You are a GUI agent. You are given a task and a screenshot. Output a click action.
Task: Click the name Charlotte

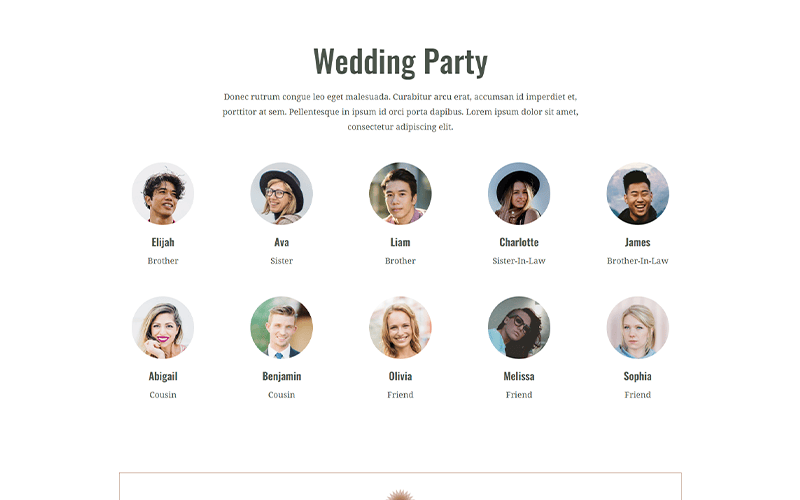pyautogui.click(x=519, y=242)
